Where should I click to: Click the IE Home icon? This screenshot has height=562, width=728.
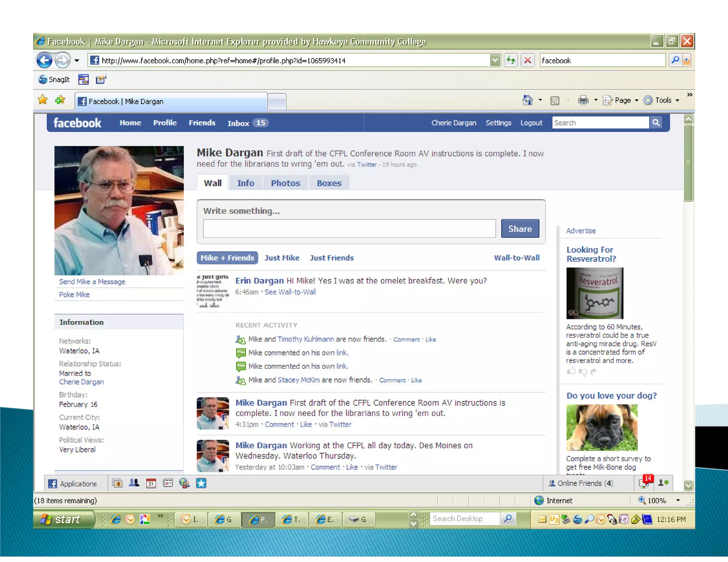(x=528, y=100)
